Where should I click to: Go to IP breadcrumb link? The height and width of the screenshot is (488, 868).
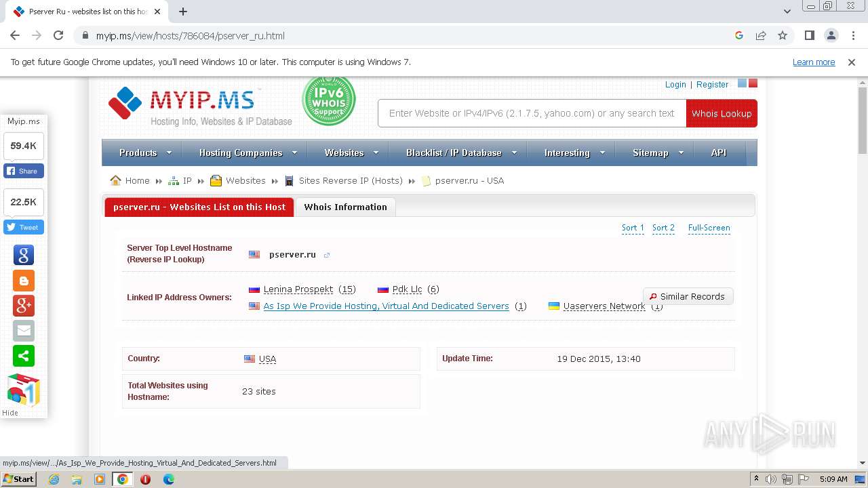coord(187,180)
